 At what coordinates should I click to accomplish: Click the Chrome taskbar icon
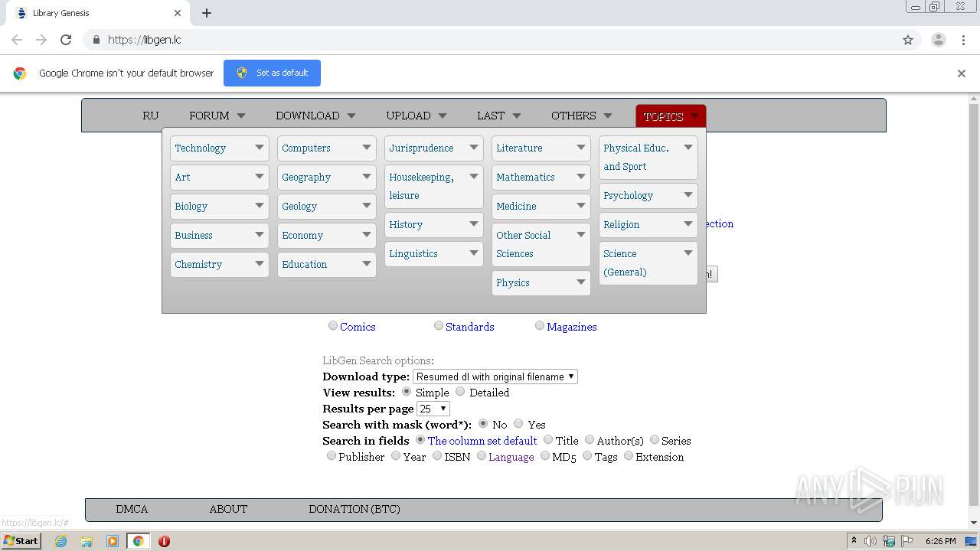[139, 541]
